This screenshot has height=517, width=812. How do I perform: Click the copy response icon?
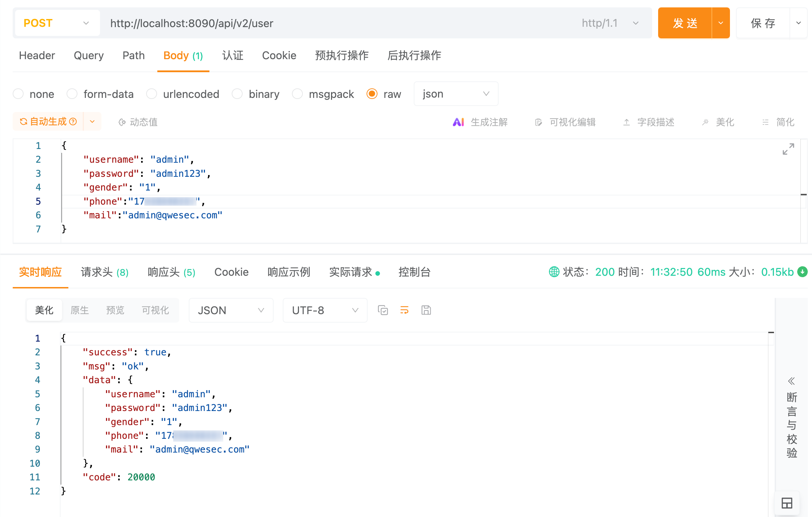tap(383, 310)
